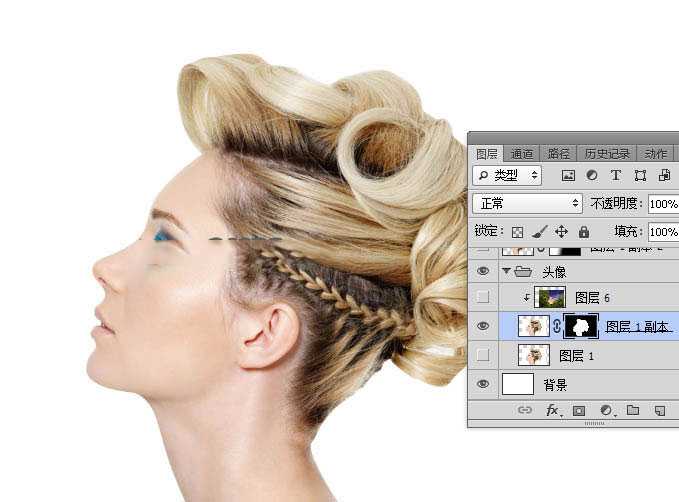Click the shape layer filter icon
679x502 pixels.
pos(639,175)
